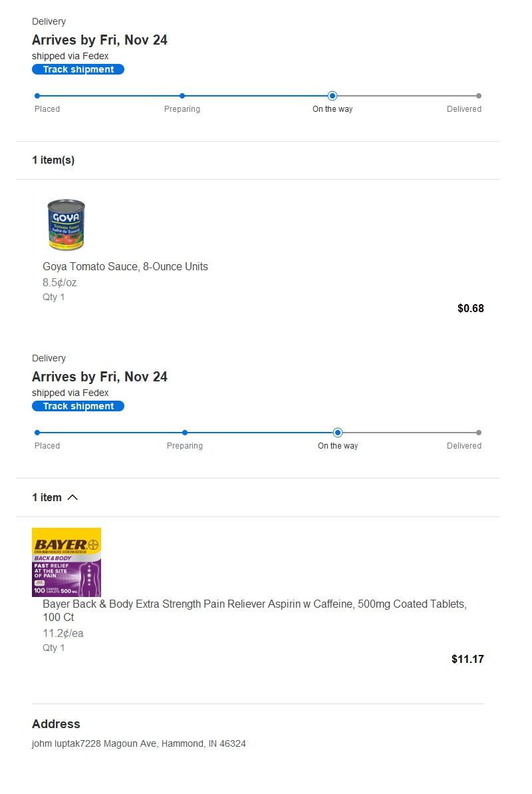Viewport: 532px width, 794px height.
Task: Click second shipment's On the way marker
Action: [x=338, y=433]
